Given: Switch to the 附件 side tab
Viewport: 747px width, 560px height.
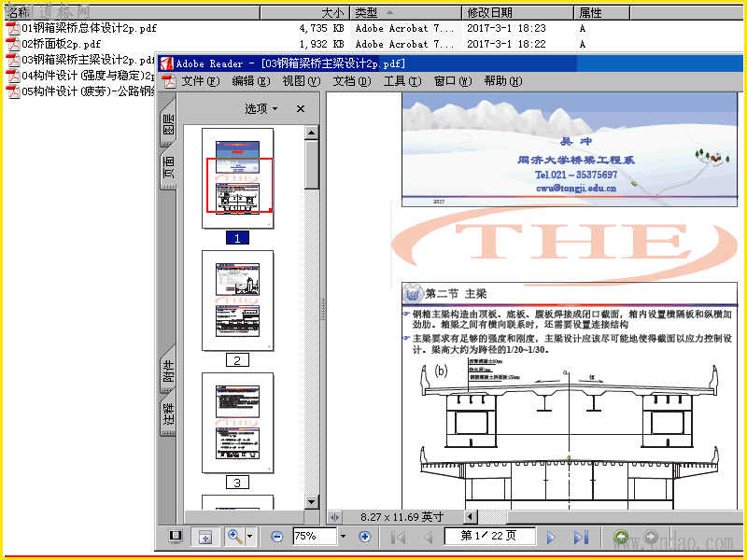Looking at the screenshot, I should tap(169, 370).
